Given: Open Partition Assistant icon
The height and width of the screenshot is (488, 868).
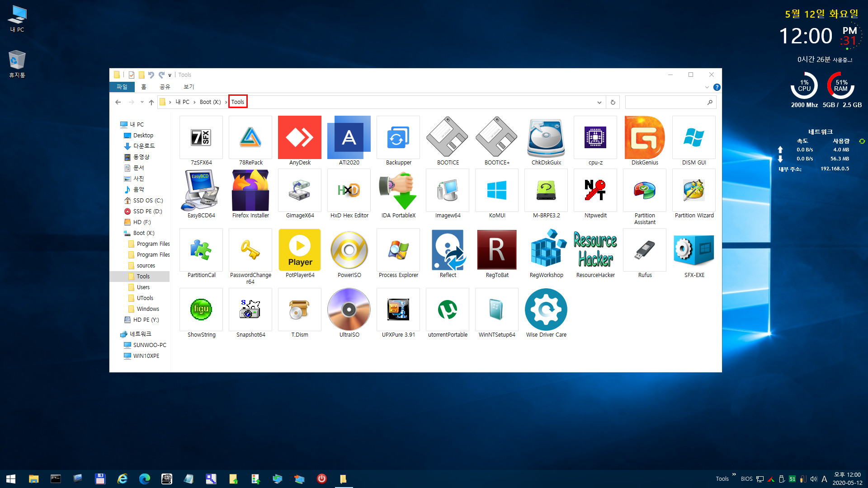Looking at the screenshot, I should [645, 190].
